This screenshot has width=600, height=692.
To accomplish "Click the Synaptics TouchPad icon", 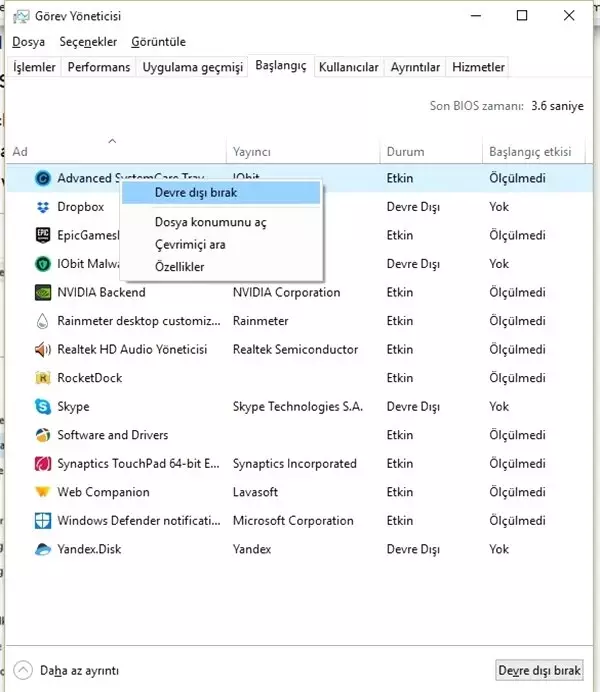I will pyautogui.click(x=43, y=464).
